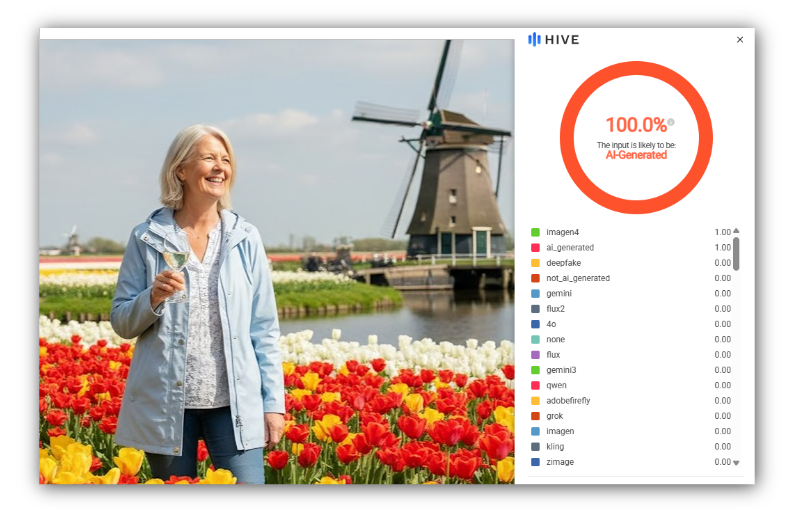Click the pink ai_generated color swatch
The width and height of the screenshot is (794, 508).
(536, 247)
